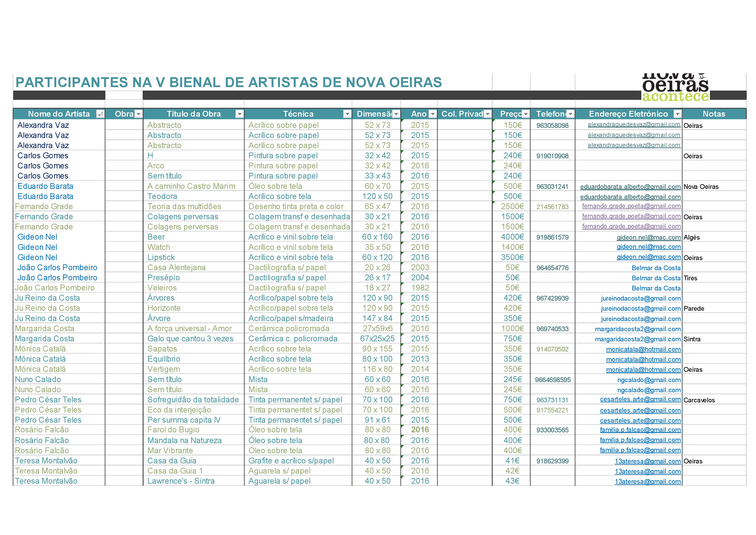Click the eduardobarata.alberto@gmail.com link in the Teodora row
Image resolution: width=756 pixels, height=535 pixels.
630,197
